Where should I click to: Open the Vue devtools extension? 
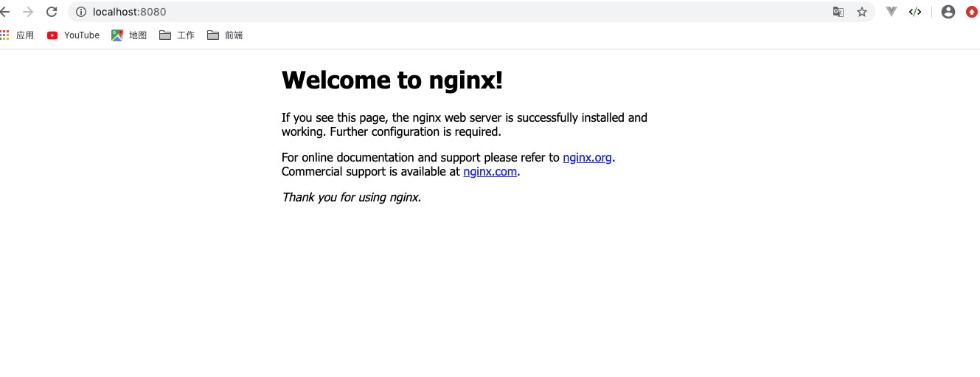pyautogui.click(x=892, y=12)
